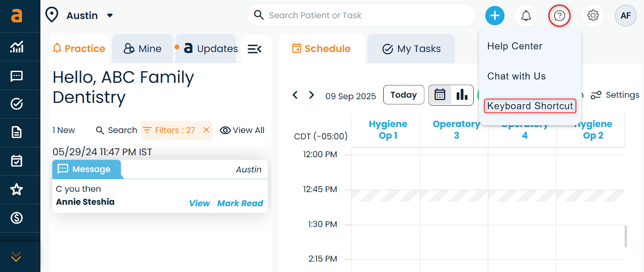The height and width of the screenshot is (272, 644).
Task: Click the schedule vertical scrollbar
Action: click(x=625, y=236)
